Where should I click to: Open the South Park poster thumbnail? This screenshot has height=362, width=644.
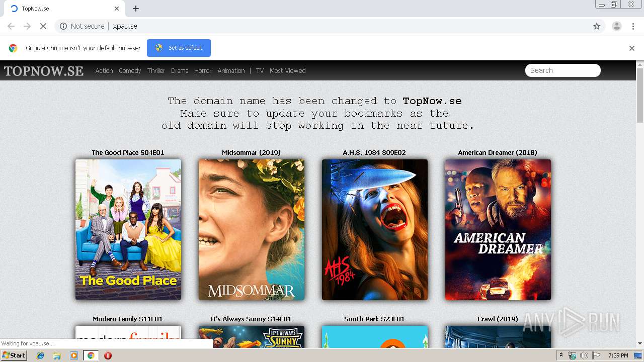375,336
